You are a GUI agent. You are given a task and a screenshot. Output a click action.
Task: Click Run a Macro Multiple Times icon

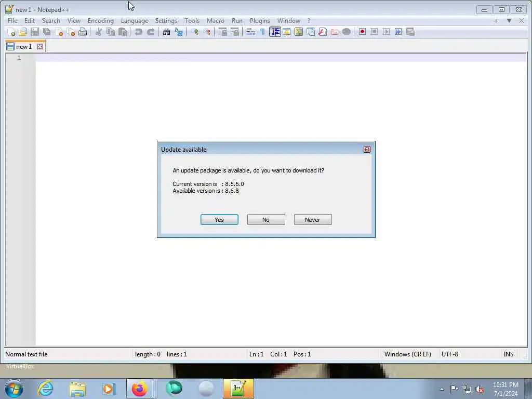click(398, 32)
